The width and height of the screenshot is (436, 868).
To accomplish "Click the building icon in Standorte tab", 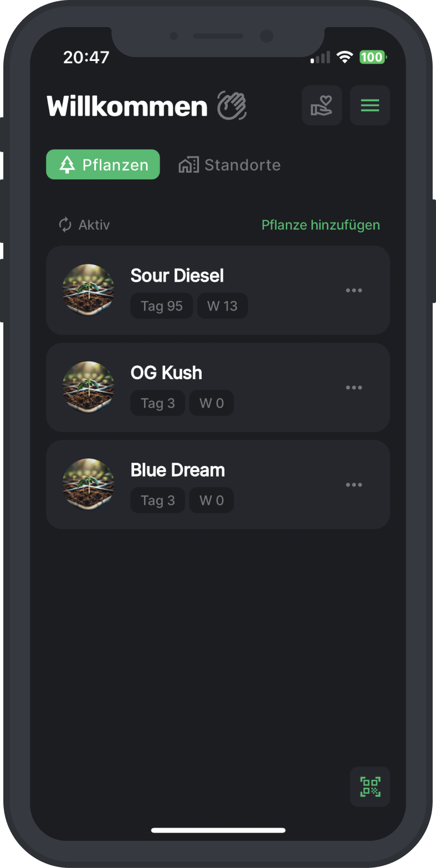I will tap(188, 165).
